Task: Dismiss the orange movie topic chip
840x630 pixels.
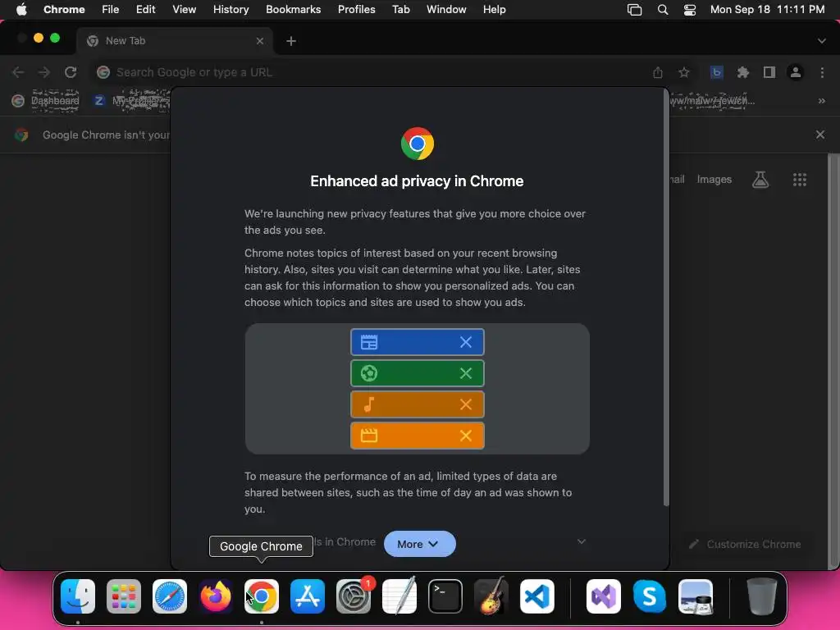Action: [466, 436]
